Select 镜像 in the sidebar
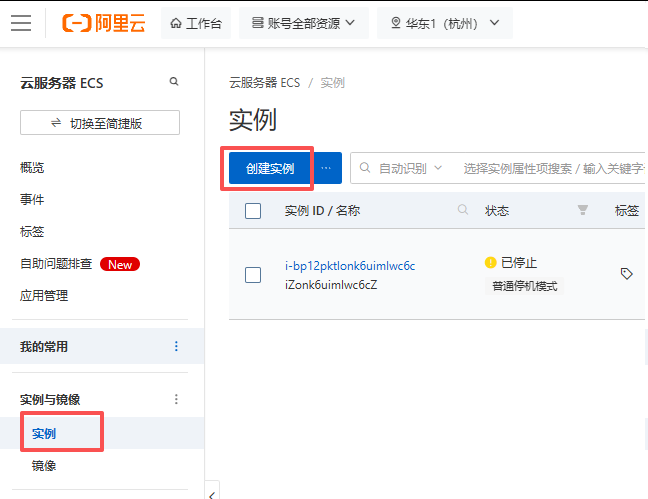 point(44,466)
